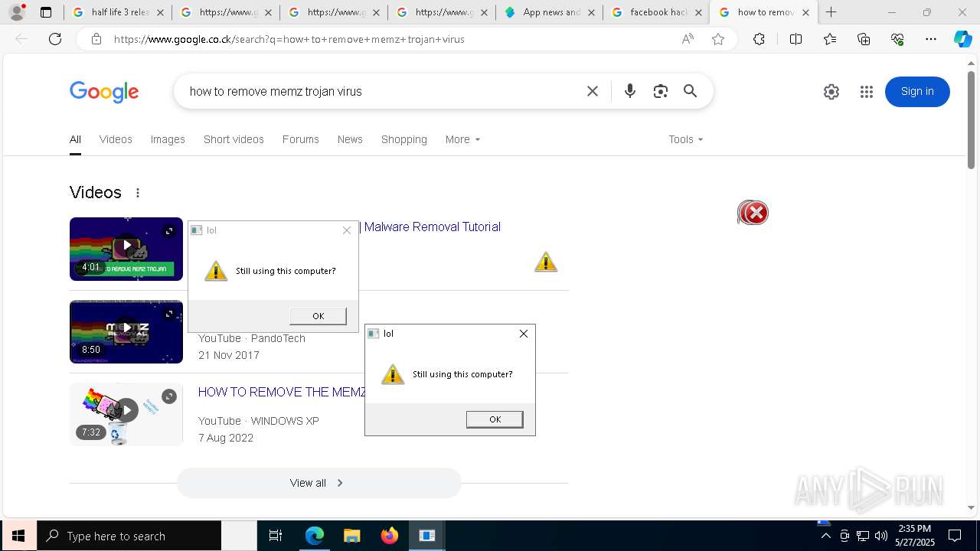The height and width of the screenshot is (551, 980).
Task: Switch to the Forums search tab
Action: click(300, 139)
